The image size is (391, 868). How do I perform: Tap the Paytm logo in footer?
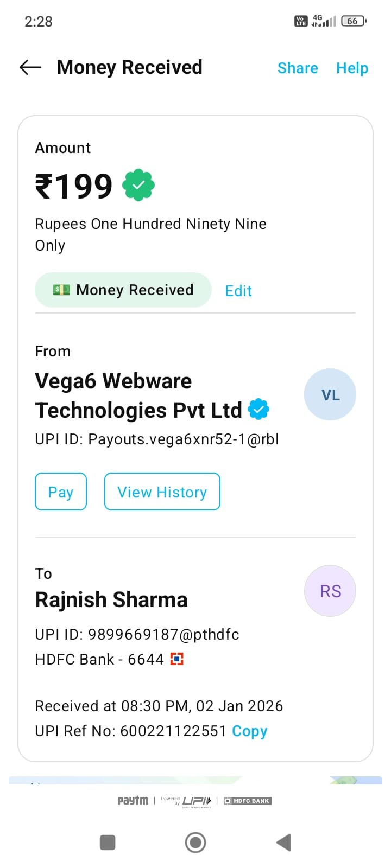click(133, 801)
